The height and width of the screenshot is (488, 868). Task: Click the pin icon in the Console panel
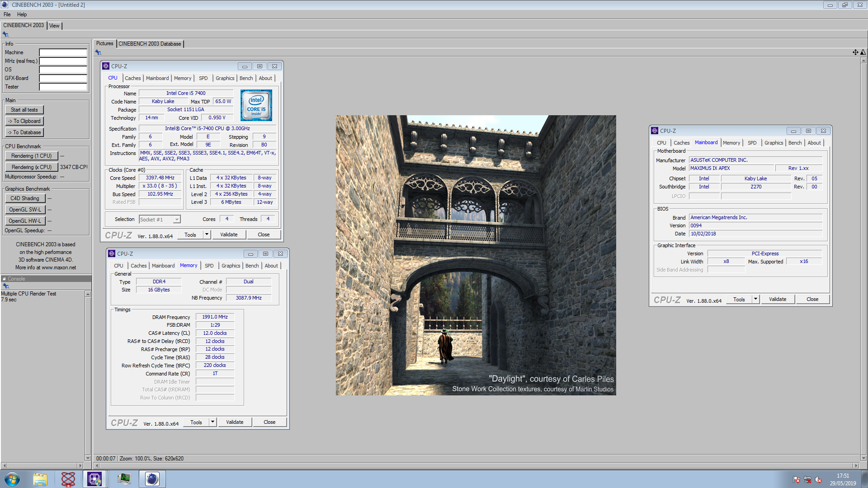(x=6, y=286)
